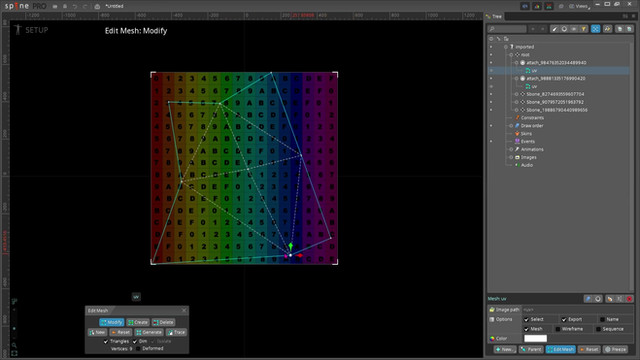The height and width of the screenshot is (360, 640).
Task: Expand the Draw order node
Action: coord(511,126)
